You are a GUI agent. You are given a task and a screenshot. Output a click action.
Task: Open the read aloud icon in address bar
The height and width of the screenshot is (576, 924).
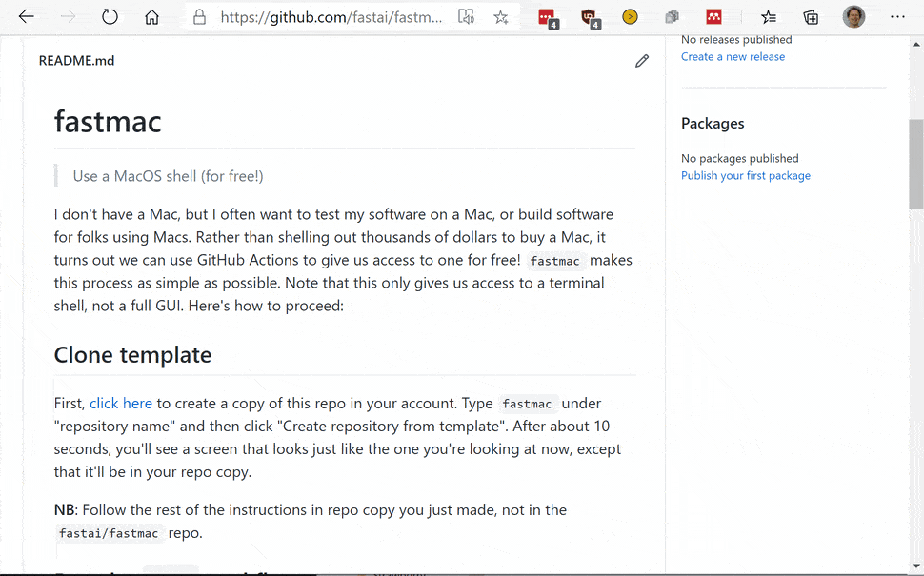tap(466, 17)
